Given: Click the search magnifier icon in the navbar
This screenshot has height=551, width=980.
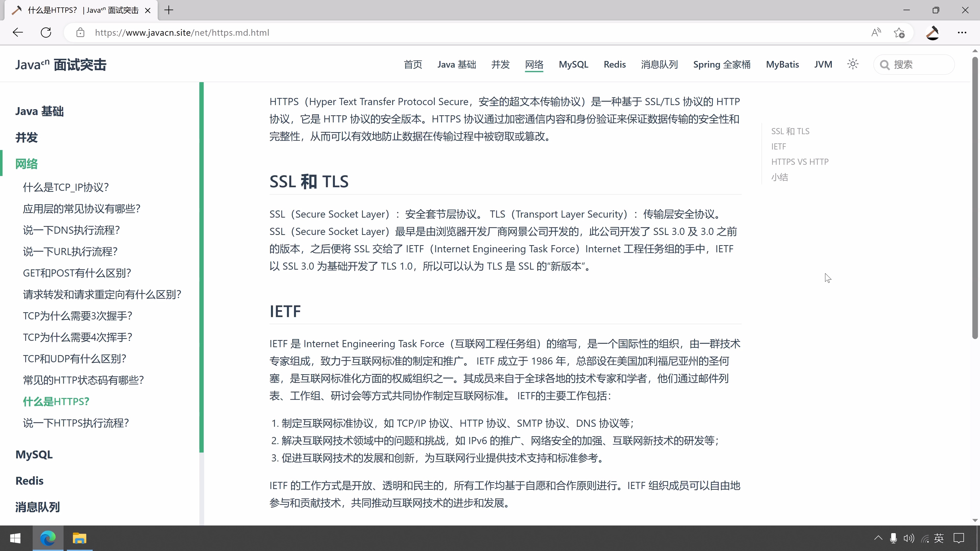Looking at the screenshot, I should 885,64.
